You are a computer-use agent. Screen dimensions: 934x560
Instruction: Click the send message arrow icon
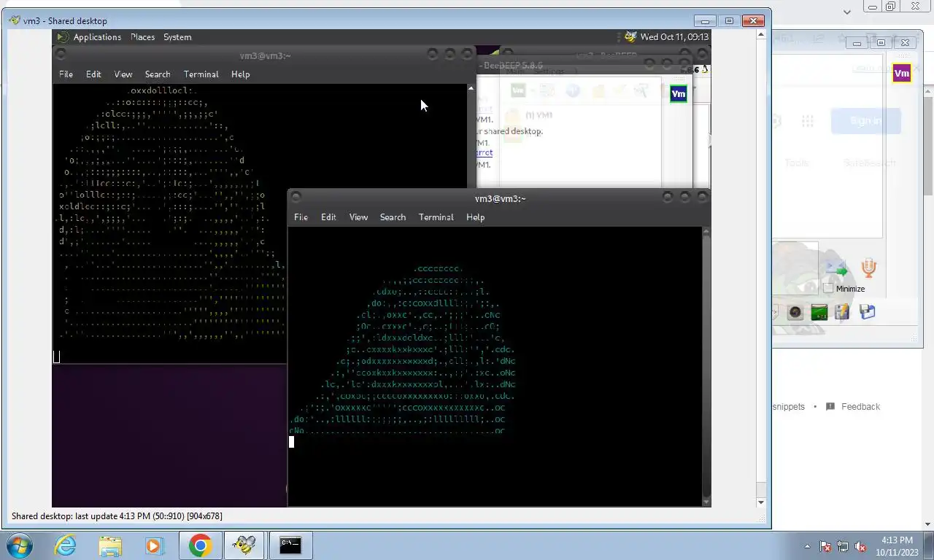[836, 269]
